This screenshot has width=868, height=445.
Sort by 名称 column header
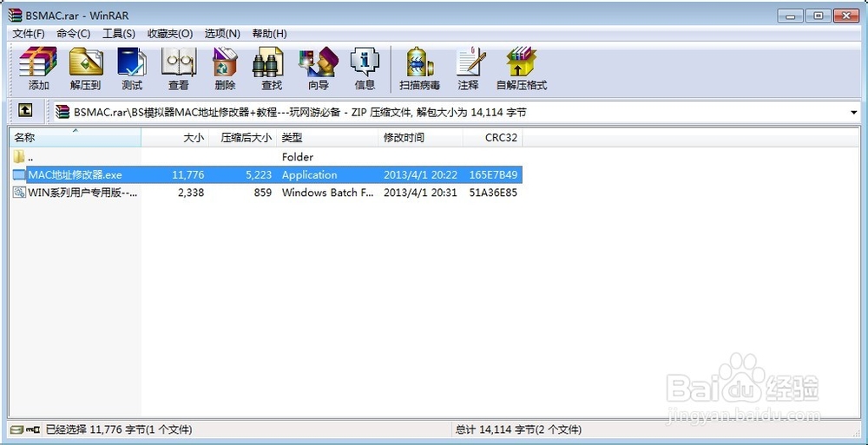75,137
